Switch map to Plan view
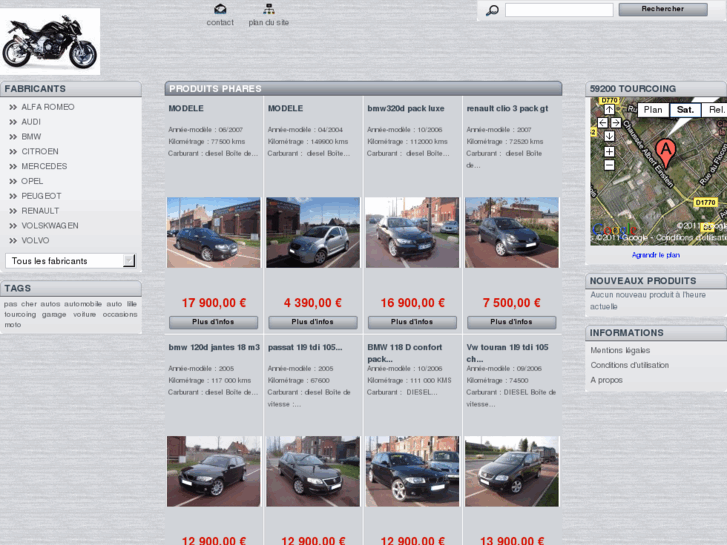 [x=653, y=110]
